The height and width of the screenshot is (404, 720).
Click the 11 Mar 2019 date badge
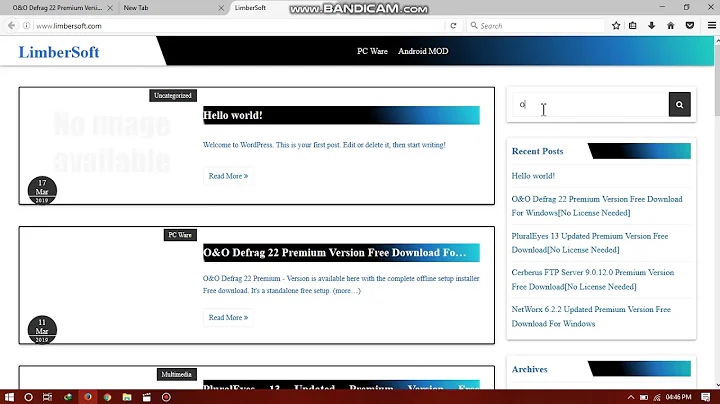coord(42,330)
